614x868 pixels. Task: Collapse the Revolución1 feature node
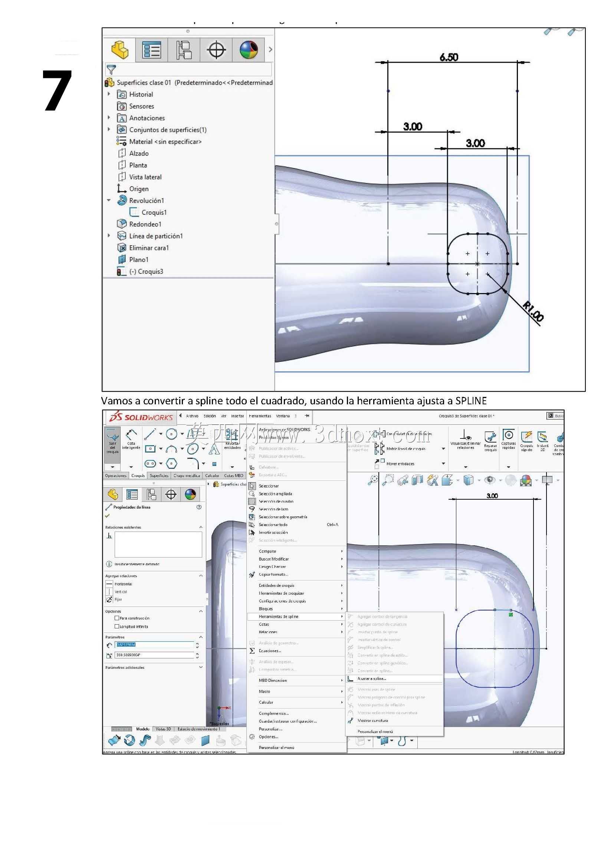point(109,200)
